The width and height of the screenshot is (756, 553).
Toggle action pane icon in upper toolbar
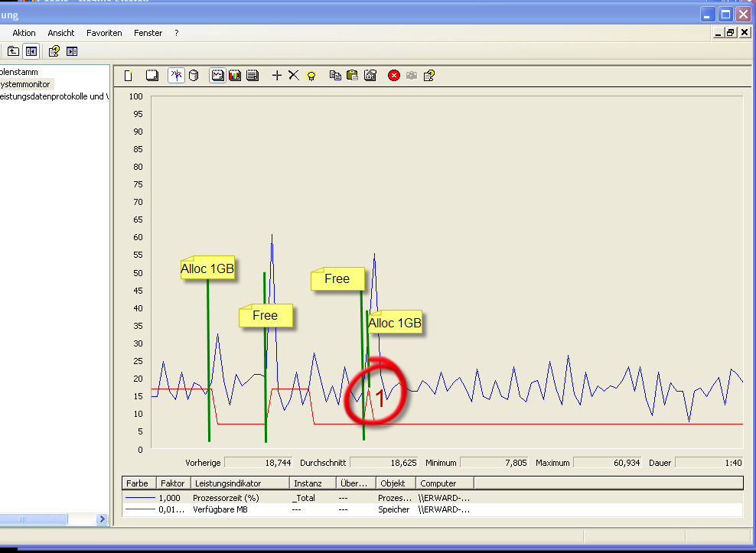72,51
